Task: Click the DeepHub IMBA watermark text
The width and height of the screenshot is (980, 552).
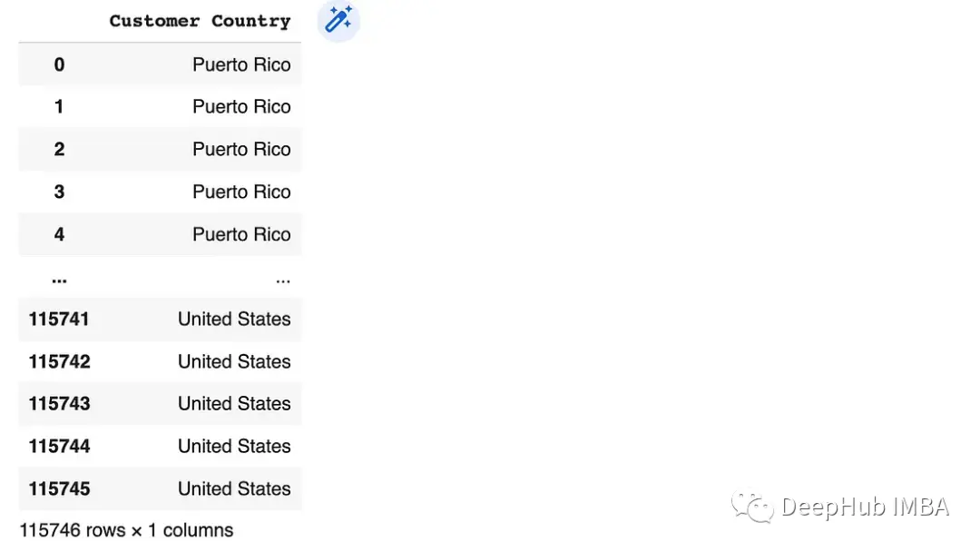Action: (865, 507)
